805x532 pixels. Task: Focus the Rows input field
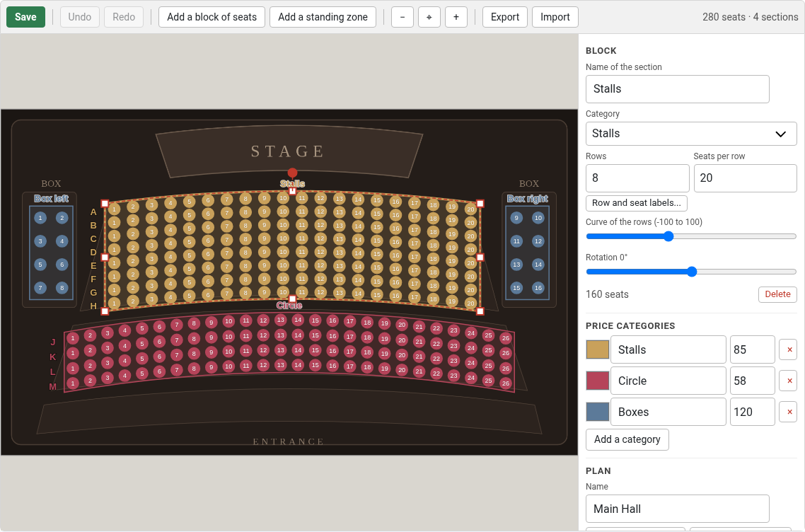tap(637, 178)
